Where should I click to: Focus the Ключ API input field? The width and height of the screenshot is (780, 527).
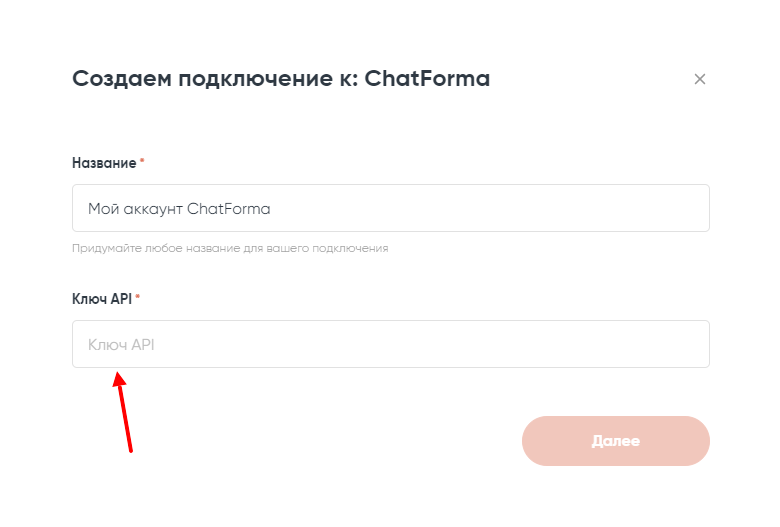coord(390,344)
